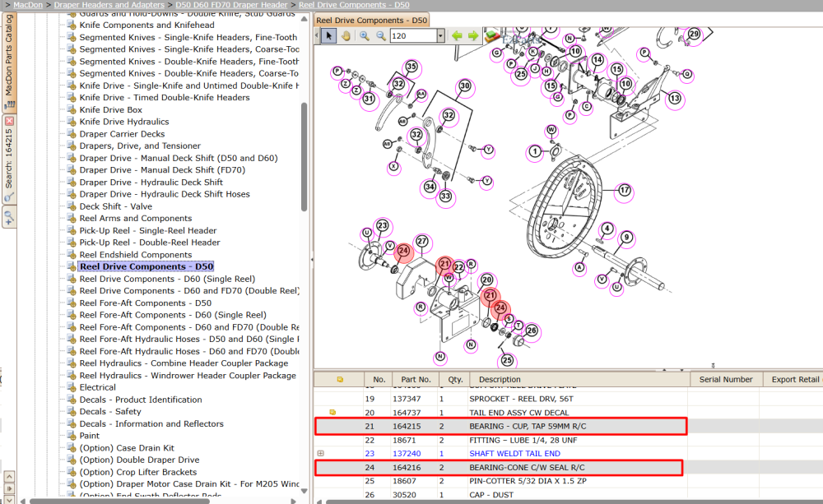Open D50 D60 FD70 Draper Header breadcrumb
This screenshot has height=504, width=823.
231,5
